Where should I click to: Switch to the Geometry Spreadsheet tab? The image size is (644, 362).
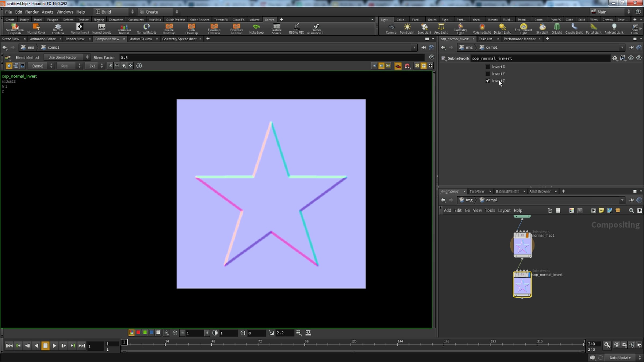[179, 39]
